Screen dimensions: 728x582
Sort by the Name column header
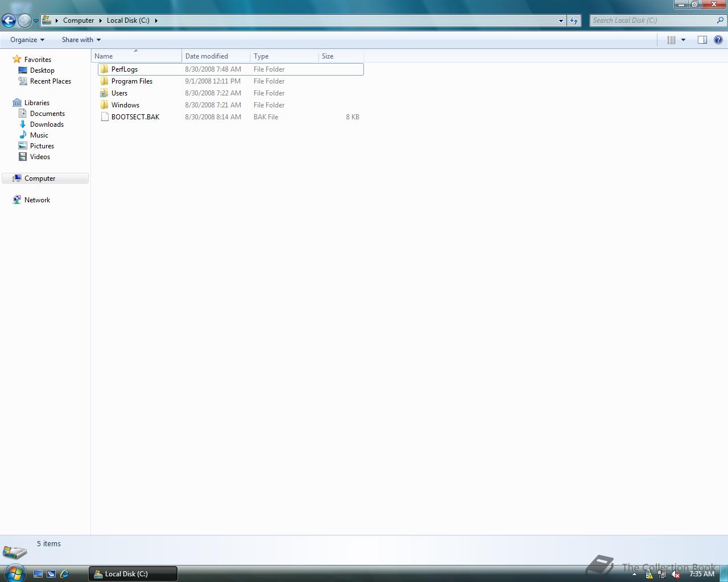pyautogui.click(x=136, y=56)
